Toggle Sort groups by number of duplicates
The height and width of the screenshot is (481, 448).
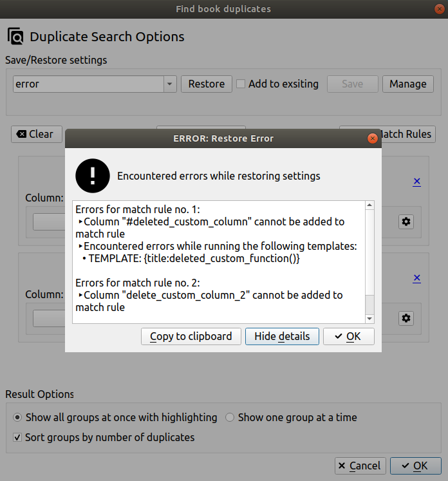tap(17, 437)
